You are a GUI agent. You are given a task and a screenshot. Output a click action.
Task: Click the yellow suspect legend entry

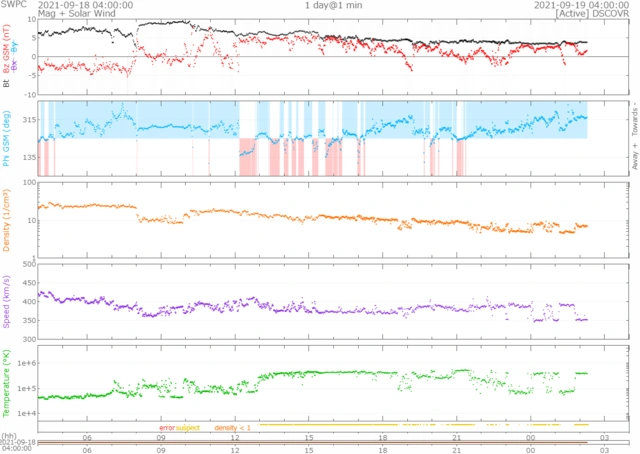[188, 427]
